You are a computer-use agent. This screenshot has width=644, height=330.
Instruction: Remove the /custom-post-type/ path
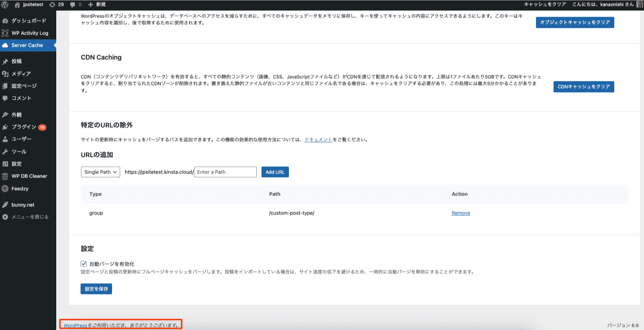point(460,213)
